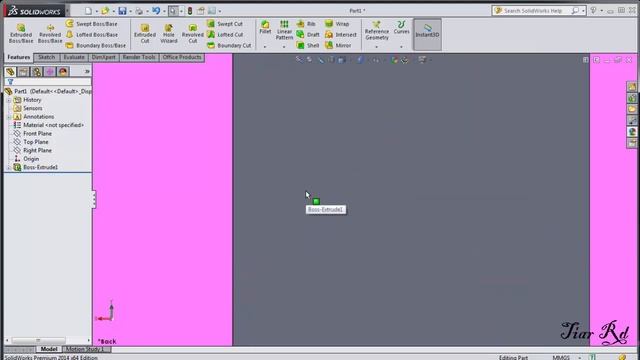Switch to the Features tab
This screenshot has width=640, height=360.
(x=19, y=57)
